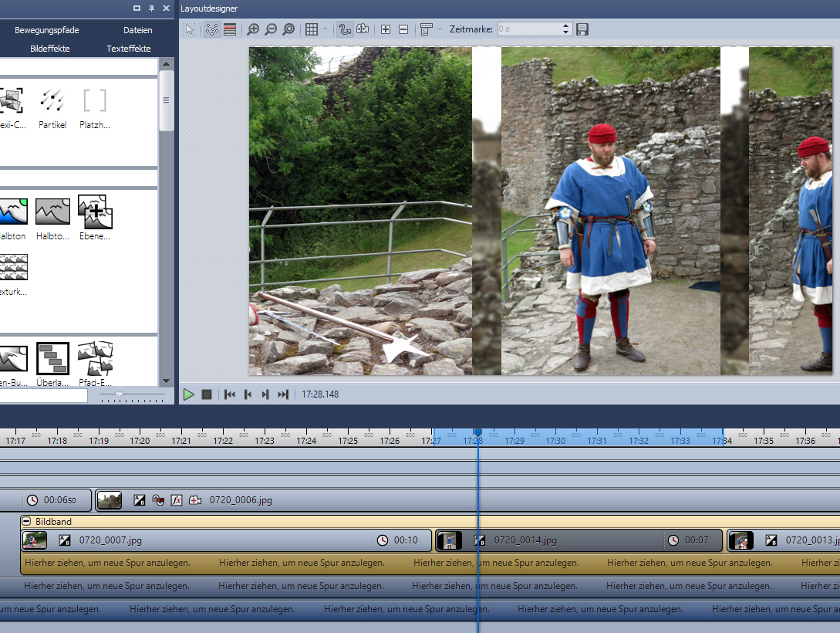Click the zoom in magnifier icon

point(253,29)
